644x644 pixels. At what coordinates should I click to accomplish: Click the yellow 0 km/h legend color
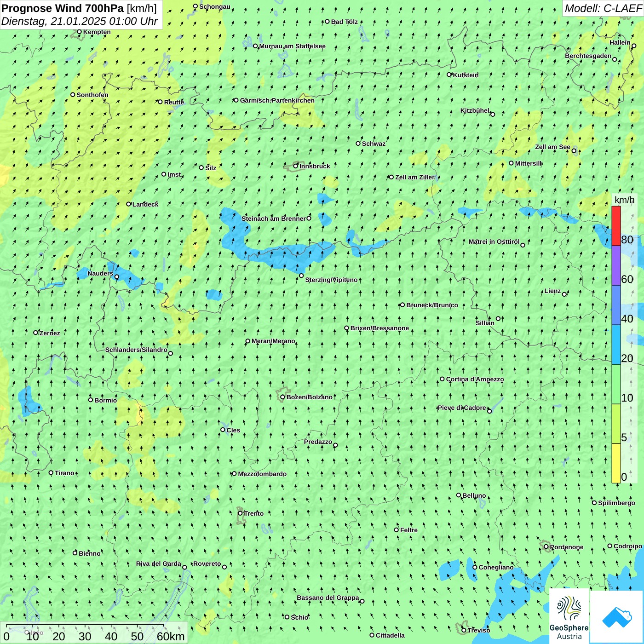click(616, 463)
